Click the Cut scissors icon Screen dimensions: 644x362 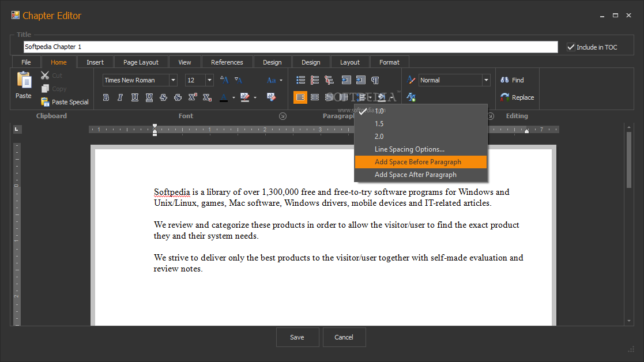tap(45, 76)
